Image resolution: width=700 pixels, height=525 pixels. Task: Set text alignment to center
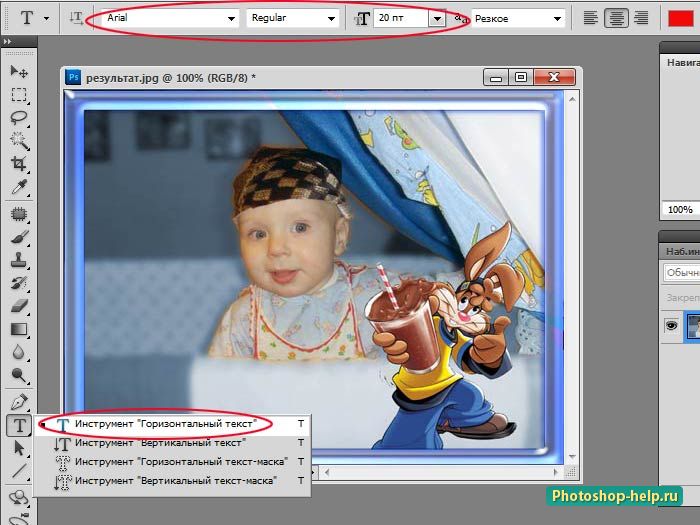click(x=617, y=18)
